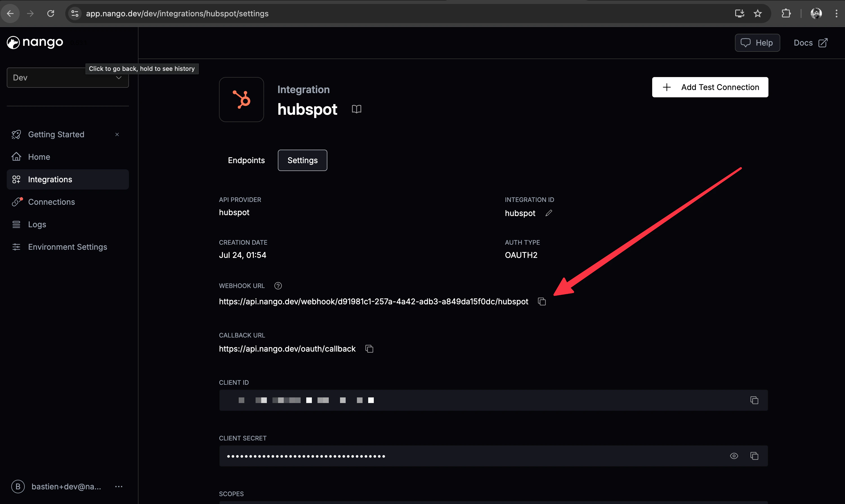Dismiss the Getting Started item
Screen dimensions: 845x504
117,134
